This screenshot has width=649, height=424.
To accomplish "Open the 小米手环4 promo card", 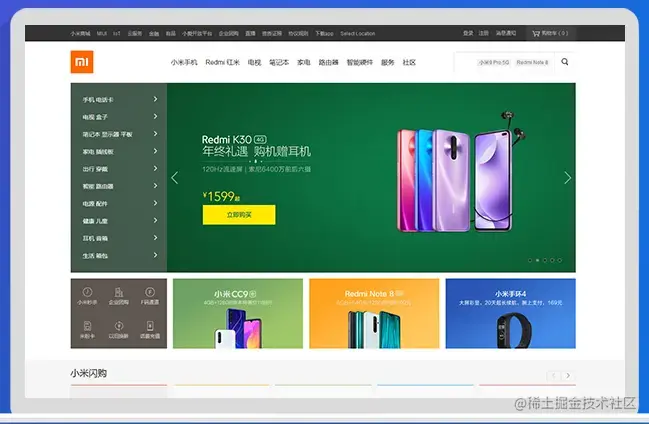I will click(510, 313).
